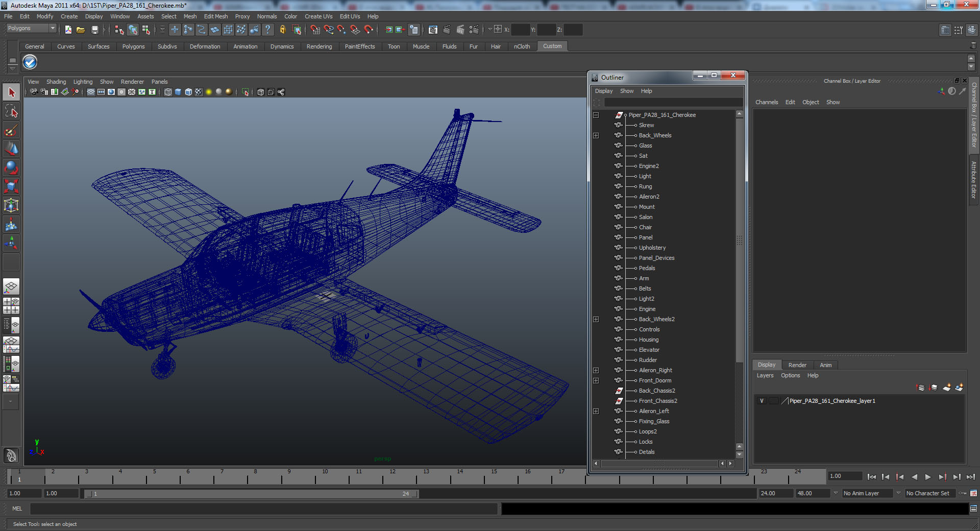Toggle use all lights in viewport
Viewport: 980px width, 531px height.
click(209, 92)
